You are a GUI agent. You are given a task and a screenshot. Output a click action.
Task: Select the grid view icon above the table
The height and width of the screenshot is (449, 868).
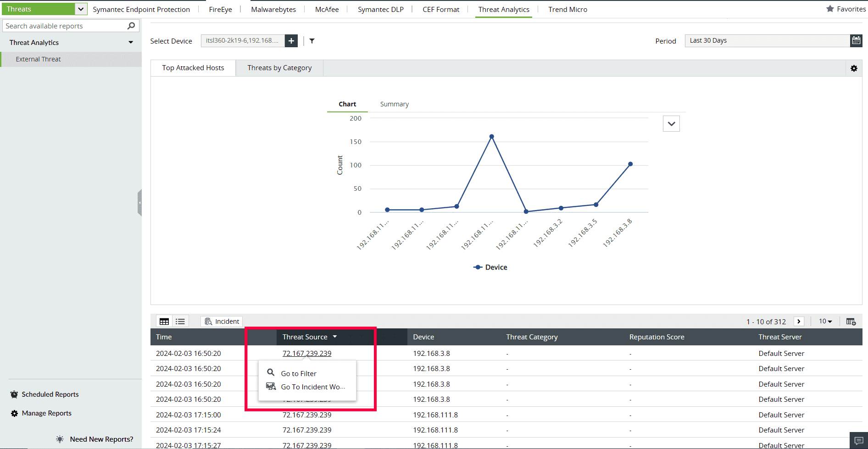164,321
